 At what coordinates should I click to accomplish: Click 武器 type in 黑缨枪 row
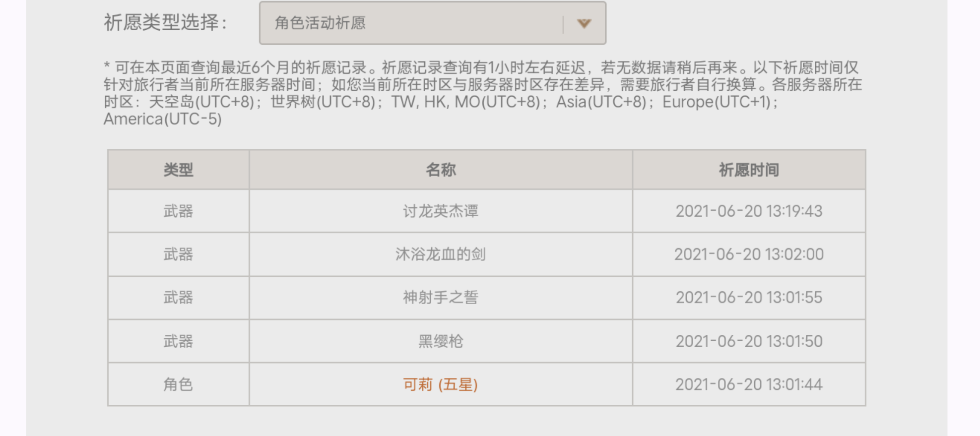178,341
